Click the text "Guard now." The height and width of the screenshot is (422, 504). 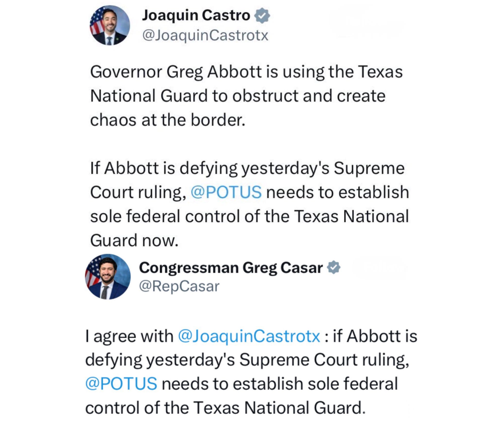point(134,240)
